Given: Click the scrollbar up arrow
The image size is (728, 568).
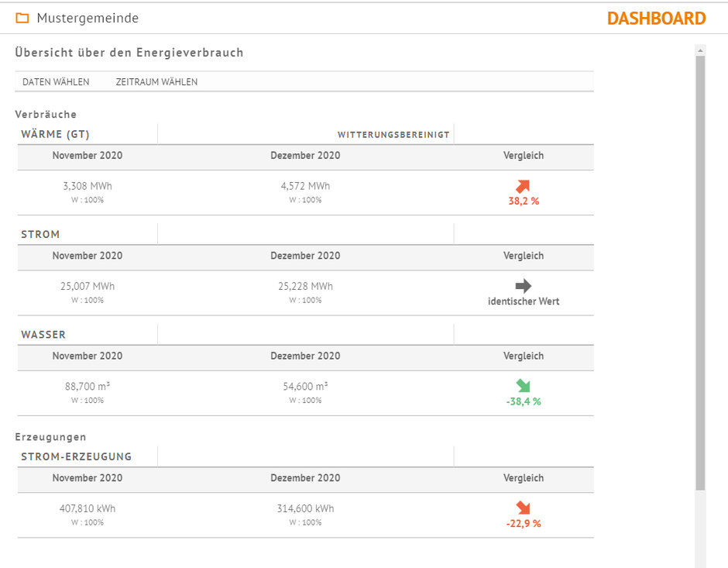Looking at the screenshot, I should pyautogui.click(x=700, y=50).
